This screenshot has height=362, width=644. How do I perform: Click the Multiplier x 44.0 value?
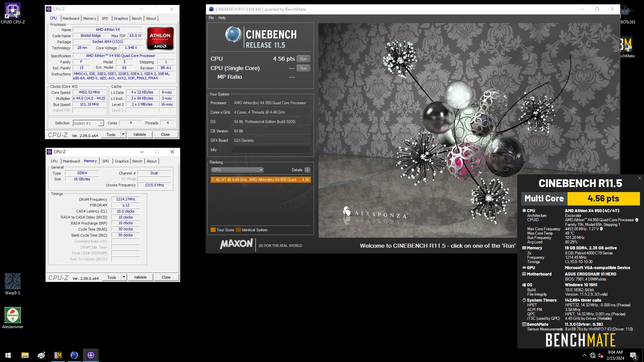[x=89, y=98]
